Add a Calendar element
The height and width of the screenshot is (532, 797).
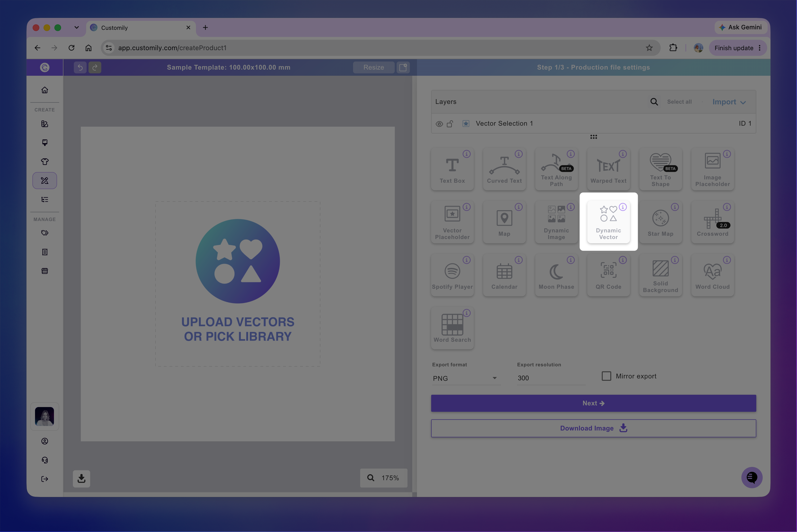click(x=504, y=275)
